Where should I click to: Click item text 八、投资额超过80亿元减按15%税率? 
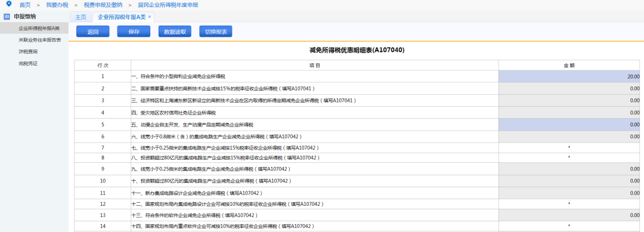[x=225, y=157]
